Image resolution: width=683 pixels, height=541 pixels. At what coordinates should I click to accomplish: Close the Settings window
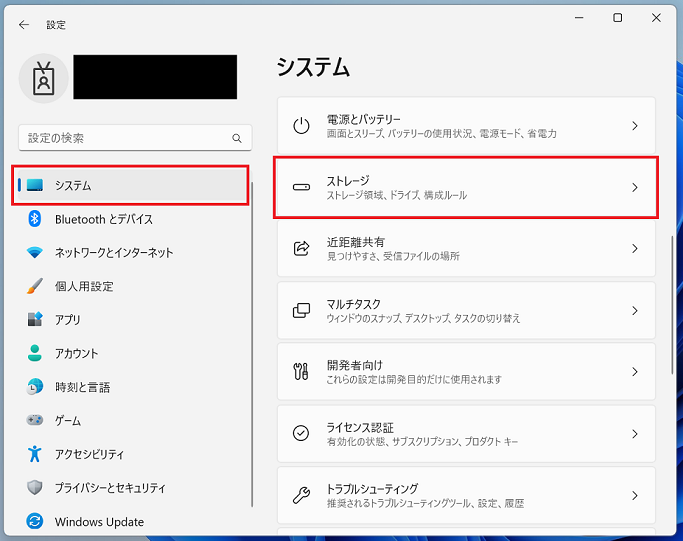click(x=656, y=18)
